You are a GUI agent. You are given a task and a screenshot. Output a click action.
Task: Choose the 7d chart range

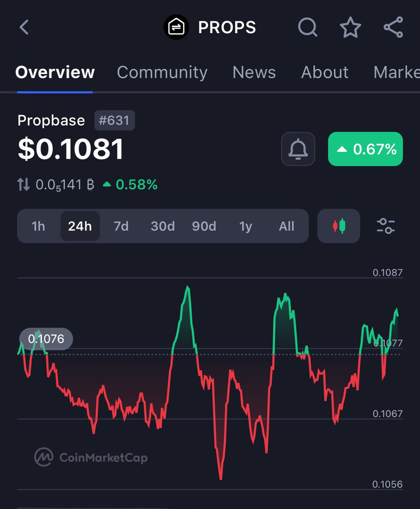click(121, 226)
